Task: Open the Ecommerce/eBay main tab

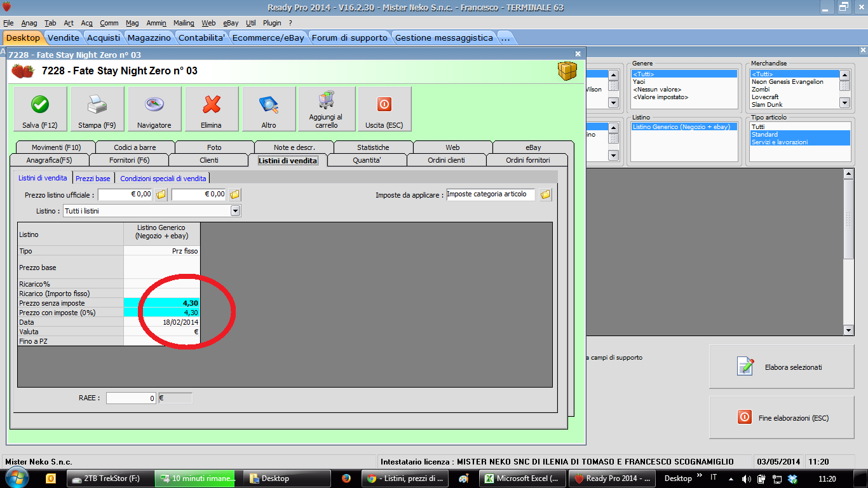Action: coord(268,37)
